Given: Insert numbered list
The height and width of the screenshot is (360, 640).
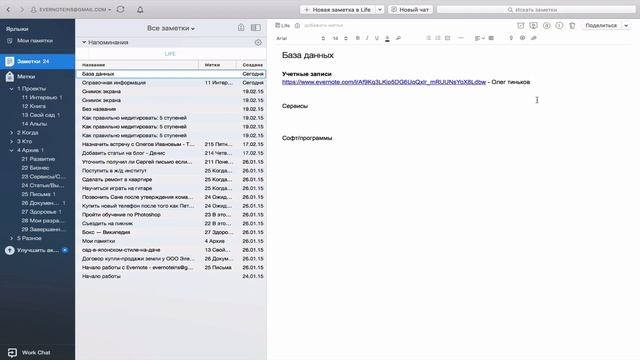Looking at the screenshot, I should pos(438,38).
